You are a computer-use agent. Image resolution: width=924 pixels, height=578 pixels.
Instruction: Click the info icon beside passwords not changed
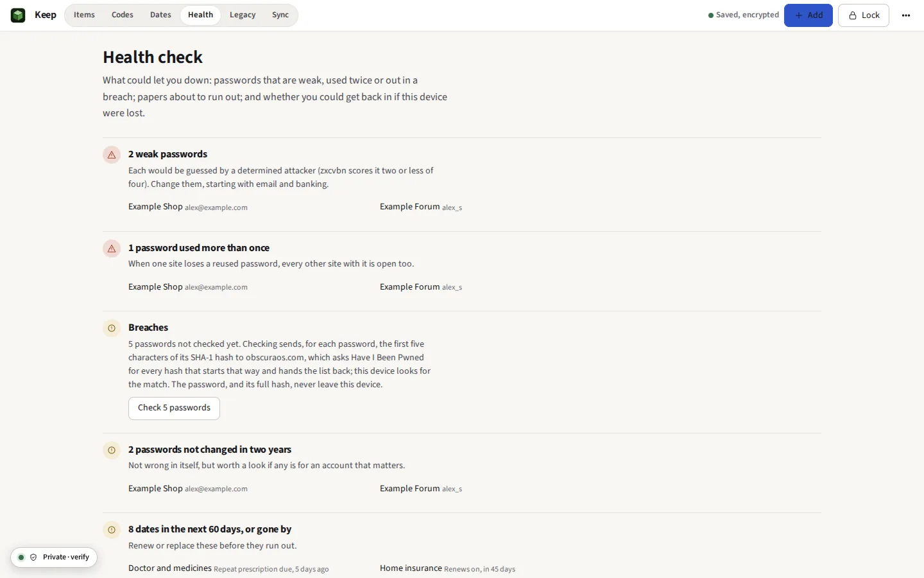[x=112, y=450]
